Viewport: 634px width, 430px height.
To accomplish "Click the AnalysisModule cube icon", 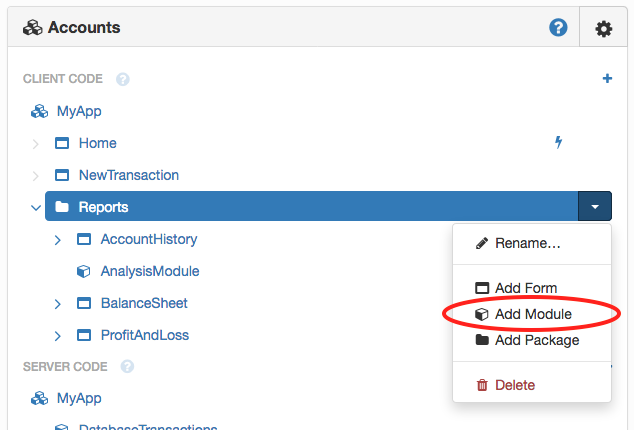I will pyautogui.click(x=84, y=271).
